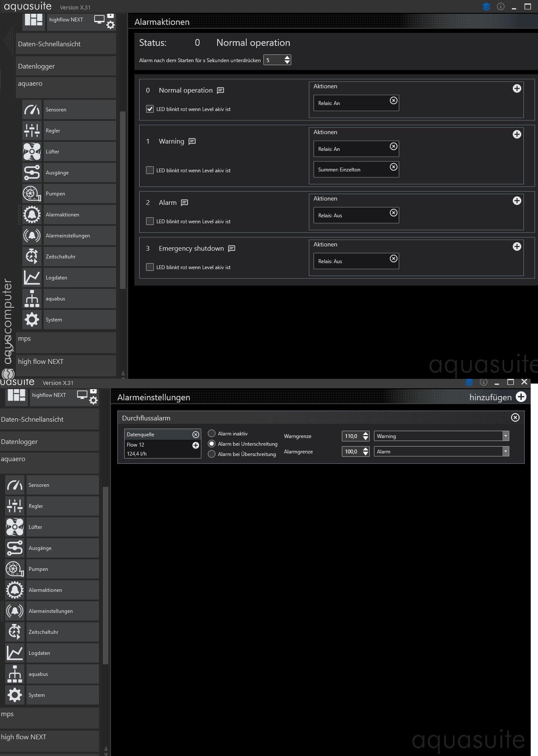
Task: Open info icon in upper title bar
Action: pos(501,7)
